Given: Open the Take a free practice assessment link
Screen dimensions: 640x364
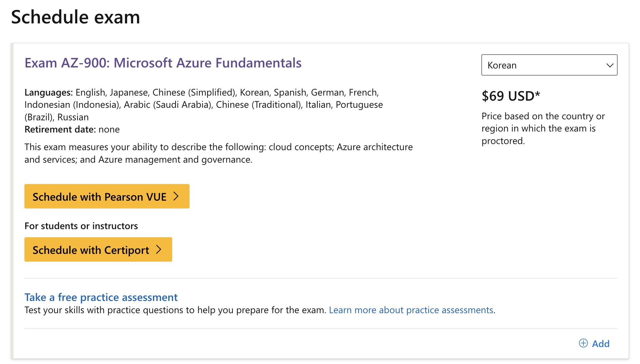Looking at the screenshot, I should (x=101, y=297).
